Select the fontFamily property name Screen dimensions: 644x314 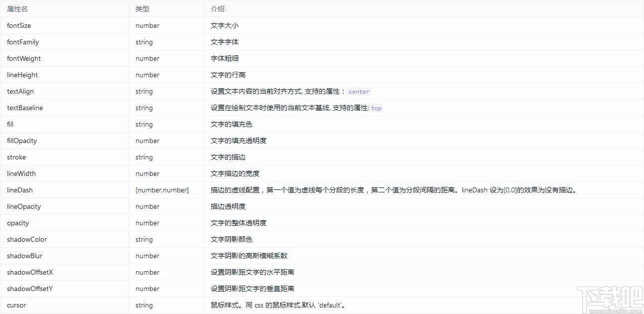22,42
